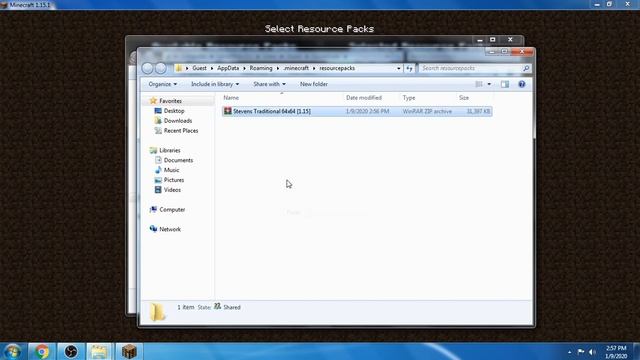Select Network in navigation pane
Image resolution: width=640 pixels, height=360 pixels.
[170, 229]
